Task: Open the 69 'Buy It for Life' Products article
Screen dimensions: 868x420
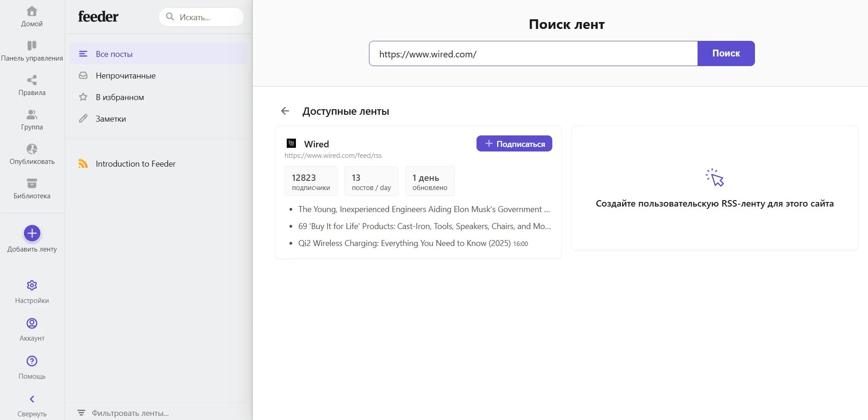Action: (x=425, y=226)
